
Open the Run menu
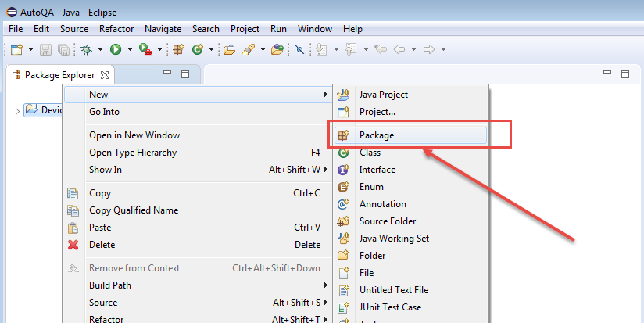point(278,29)
